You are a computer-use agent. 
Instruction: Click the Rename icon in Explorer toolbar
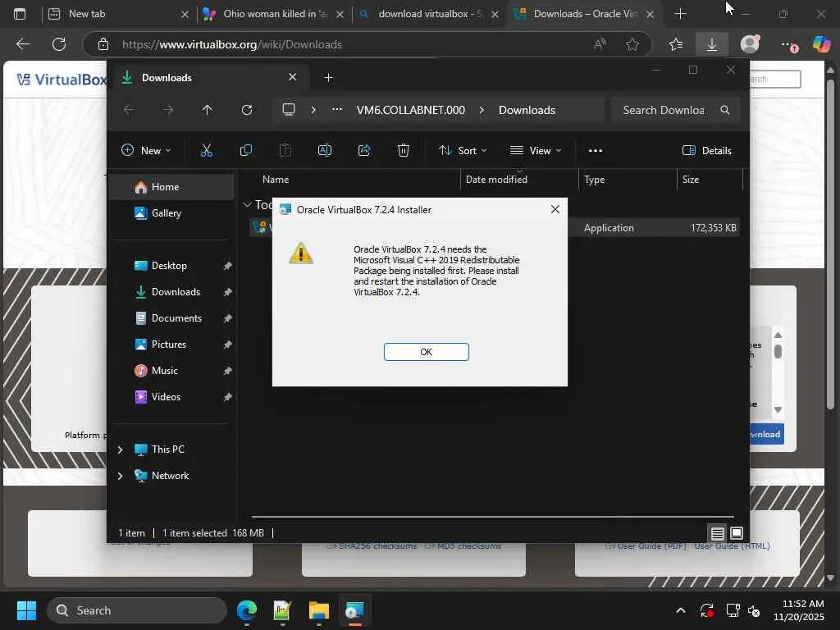click(325, 151)
